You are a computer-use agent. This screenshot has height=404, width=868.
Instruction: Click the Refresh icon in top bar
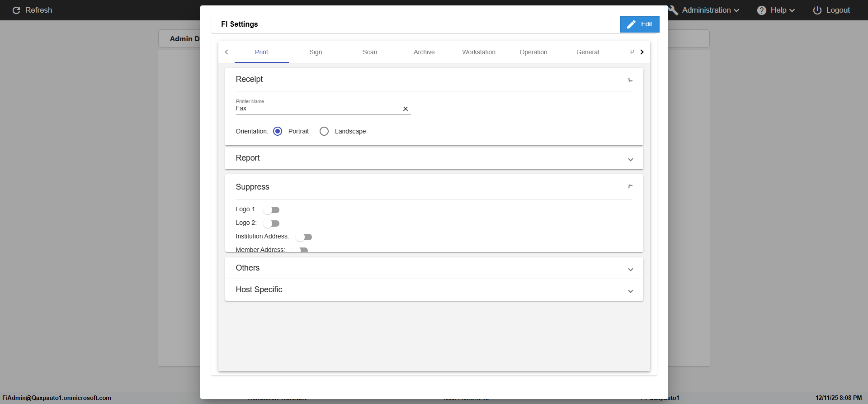point(16,10)
